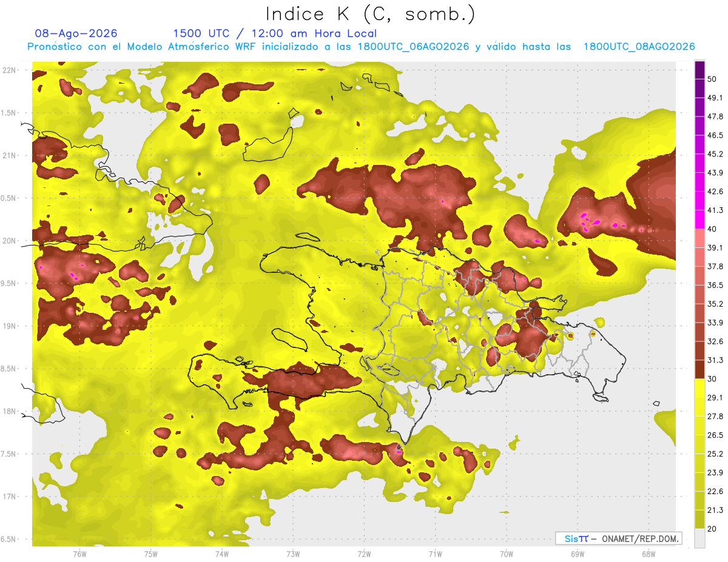Click the '72W' longitude label
The width and height of the screenshot is (728, 562).
(x=364, y=554)
